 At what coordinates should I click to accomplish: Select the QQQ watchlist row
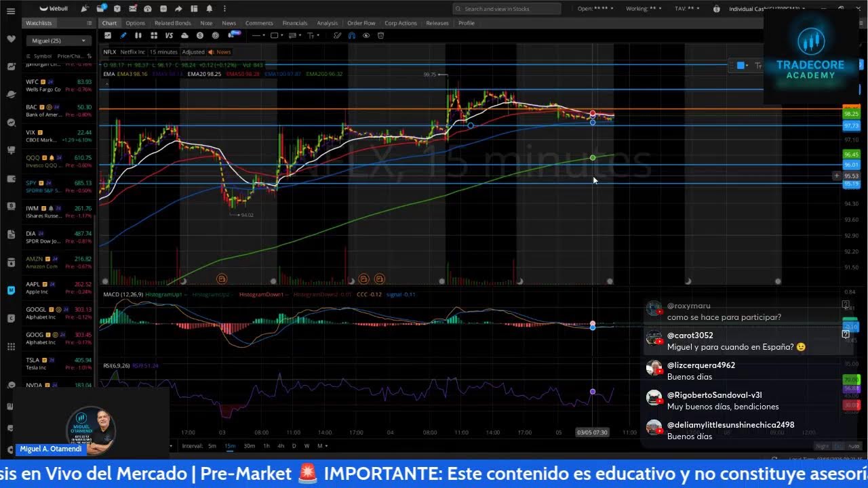tap(59, 161)
